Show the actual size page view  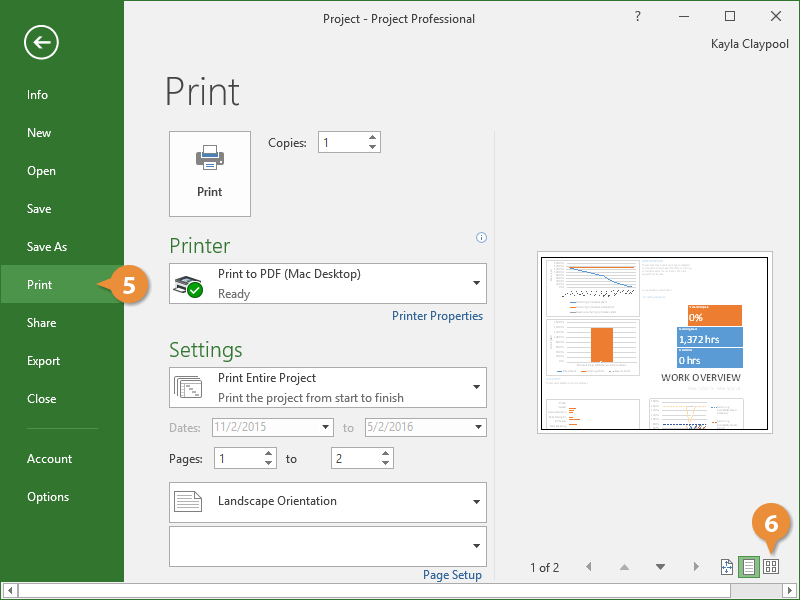[727, 567]
